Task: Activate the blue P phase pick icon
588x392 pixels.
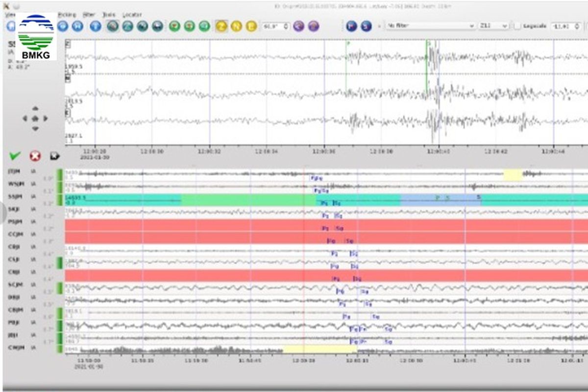Action: tap(351, 26)
